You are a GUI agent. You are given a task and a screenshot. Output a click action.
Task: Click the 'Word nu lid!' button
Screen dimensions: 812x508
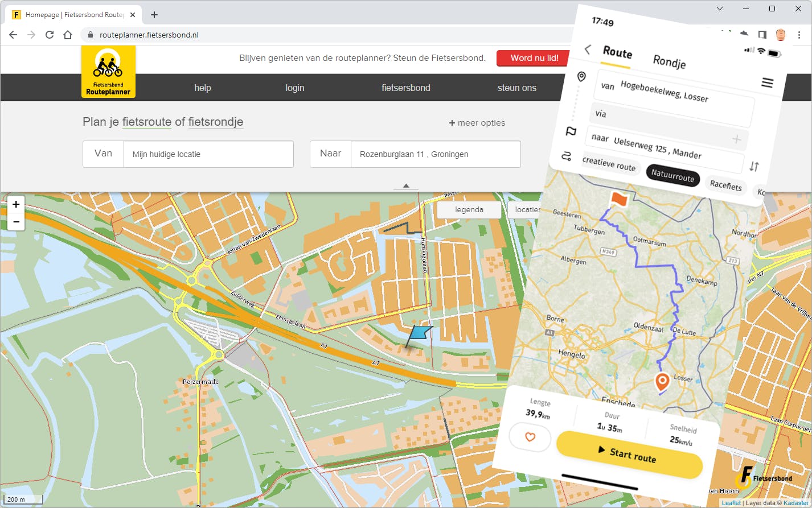[x=534, y=58]
